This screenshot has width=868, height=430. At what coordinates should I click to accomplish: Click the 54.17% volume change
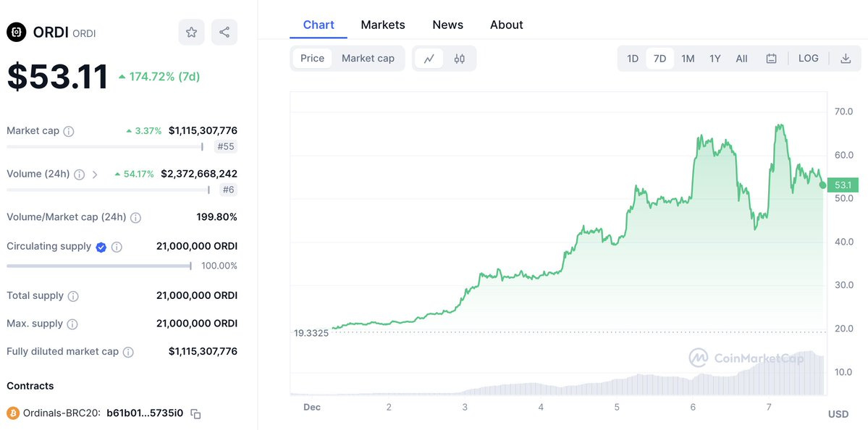coord(135,174)
